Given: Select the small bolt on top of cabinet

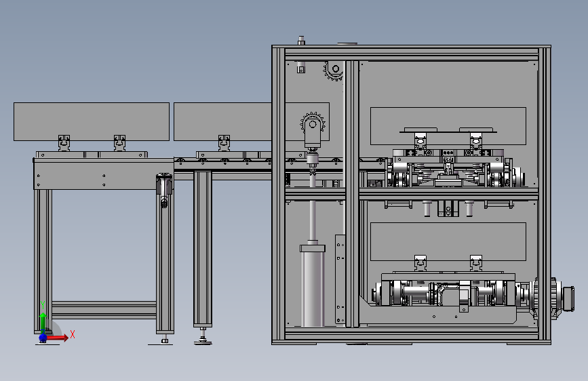Looking at the screenshot, I should pos(301,41).
